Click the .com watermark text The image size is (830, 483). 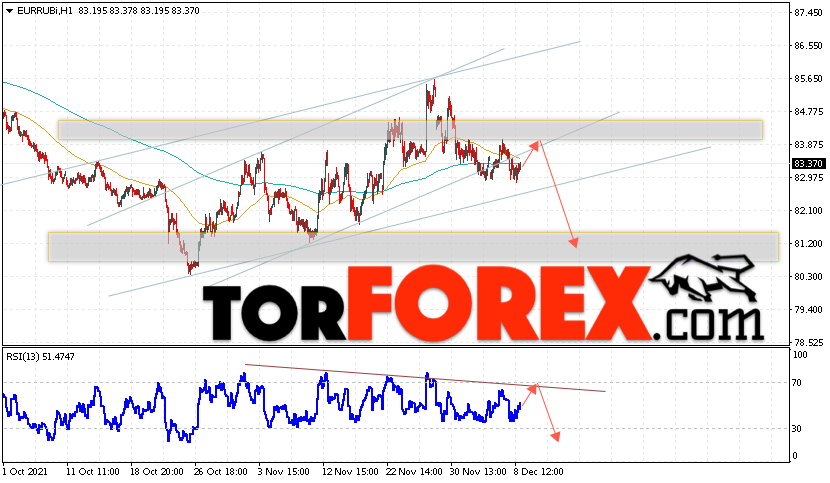coord(709,323)
